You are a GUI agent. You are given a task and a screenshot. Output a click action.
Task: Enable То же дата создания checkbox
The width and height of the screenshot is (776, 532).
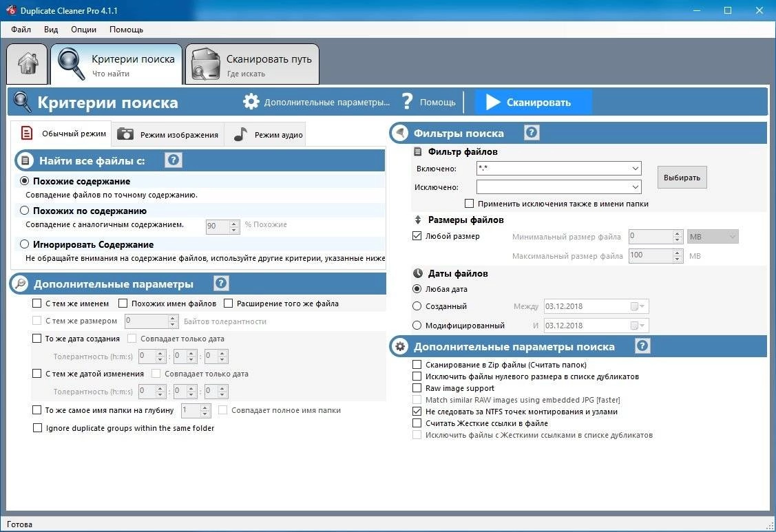[36, 338]
